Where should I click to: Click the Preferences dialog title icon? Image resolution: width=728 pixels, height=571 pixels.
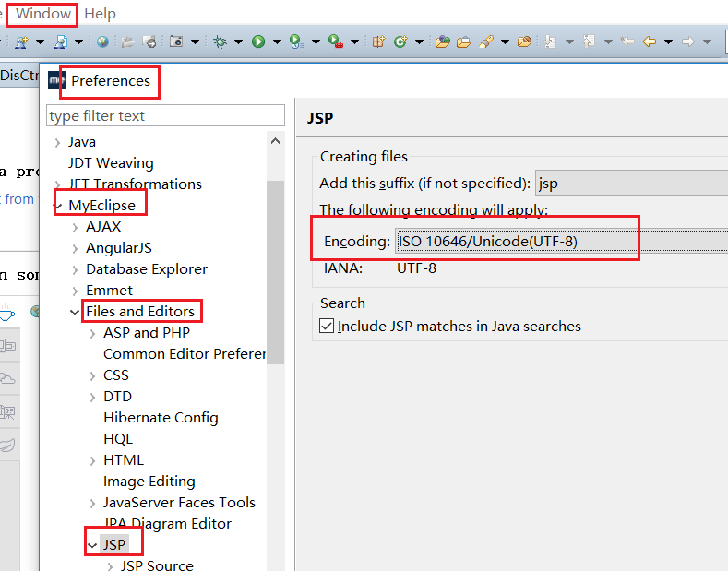(x=56, y=81)
